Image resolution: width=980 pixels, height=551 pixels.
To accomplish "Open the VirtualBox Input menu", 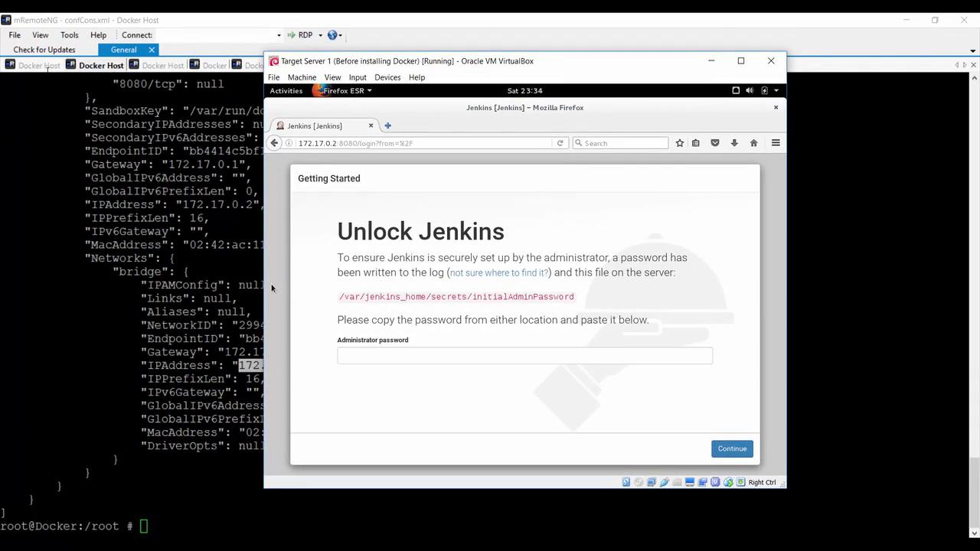I will 358,77.
